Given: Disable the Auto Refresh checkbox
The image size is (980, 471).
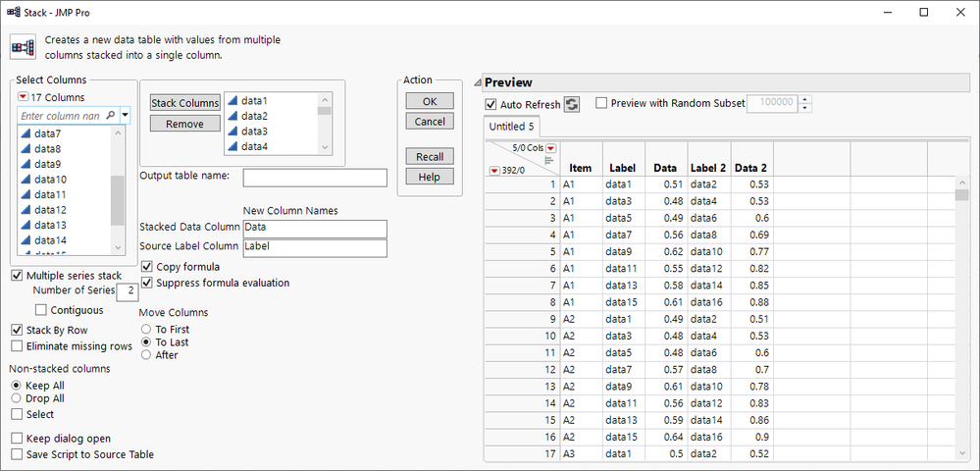Looking at the screenshot, I should click(x=491, y=104).
